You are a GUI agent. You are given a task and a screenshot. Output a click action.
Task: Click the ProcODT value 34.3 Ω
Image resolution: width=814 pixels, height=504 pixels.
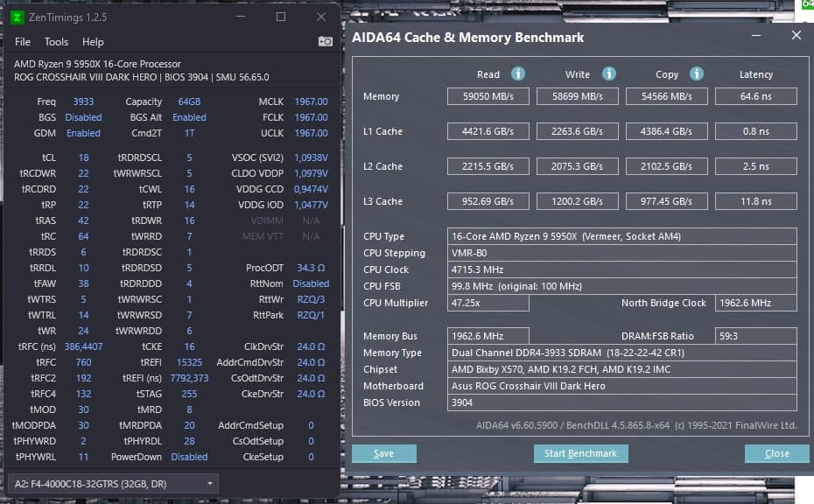[311, 268]
